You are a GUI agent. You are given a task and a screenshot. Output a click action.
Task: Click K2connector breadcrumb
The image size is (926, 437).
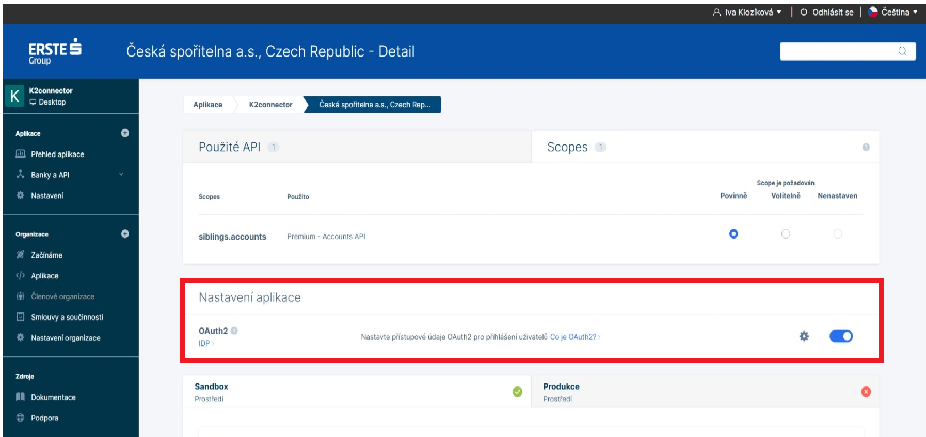tap(270, 105)
